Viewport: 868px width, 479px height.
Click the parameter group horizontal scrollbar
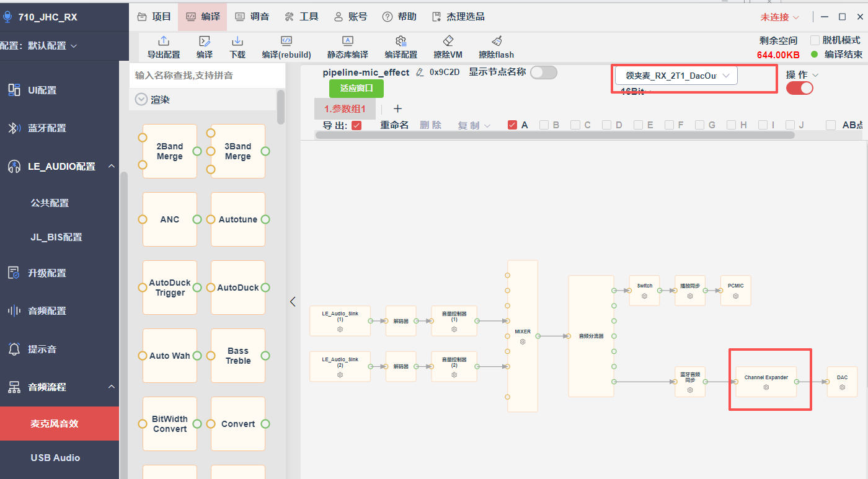[555, 134]
